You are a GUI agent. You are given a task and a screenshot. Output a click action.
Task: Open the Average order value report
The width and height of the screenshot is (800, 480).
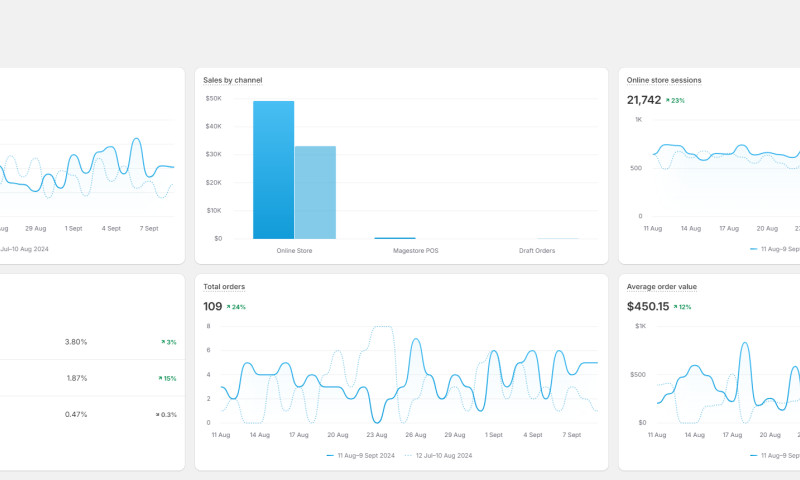(663, 287)
